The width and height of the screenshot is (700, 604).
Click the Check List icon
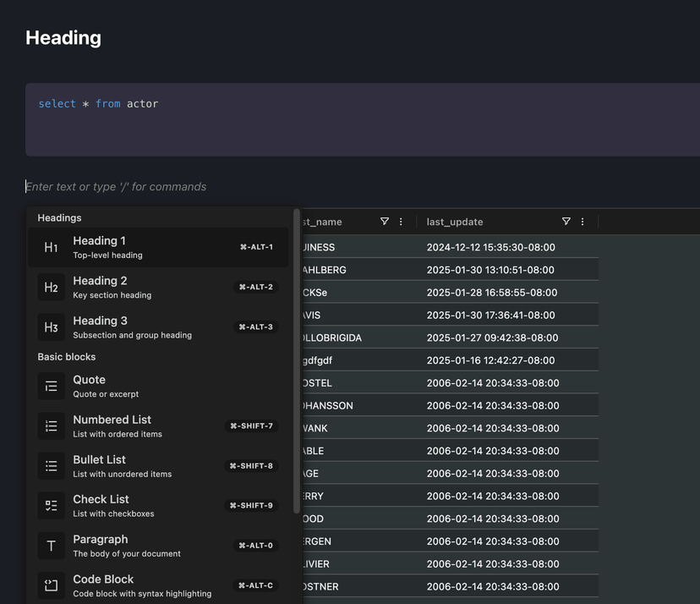51,506
